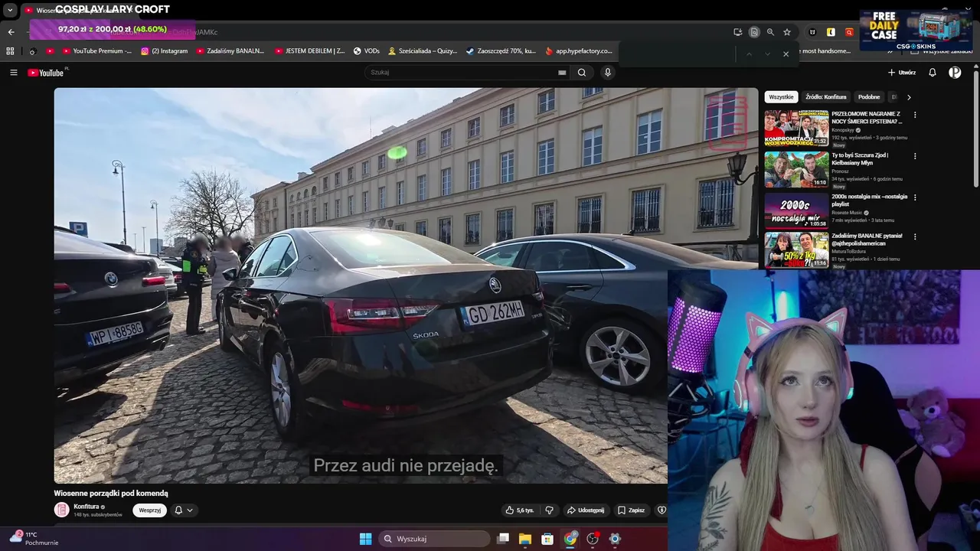
Task: Open YouTube notifications bell in header
Action: tap(933, 73)
